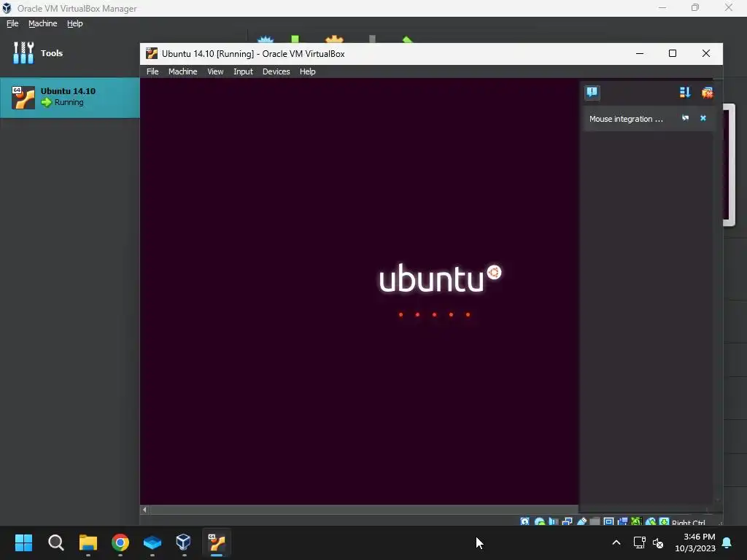
Task: Click the Ubuntu 14.10 VM OS icon
Action: pyautogui.click(x=23, y=98)
